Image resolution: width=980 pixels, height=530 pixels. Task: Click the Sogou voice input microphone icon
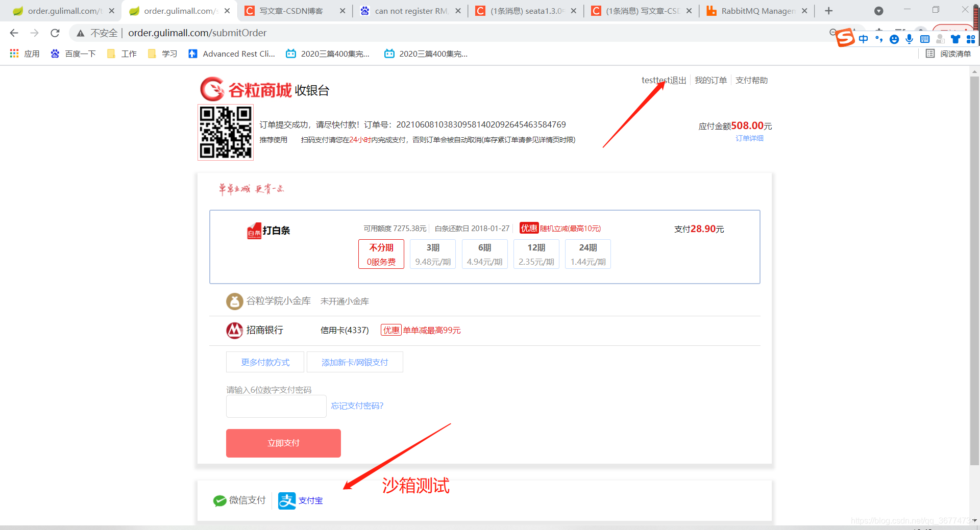point(909,39)
